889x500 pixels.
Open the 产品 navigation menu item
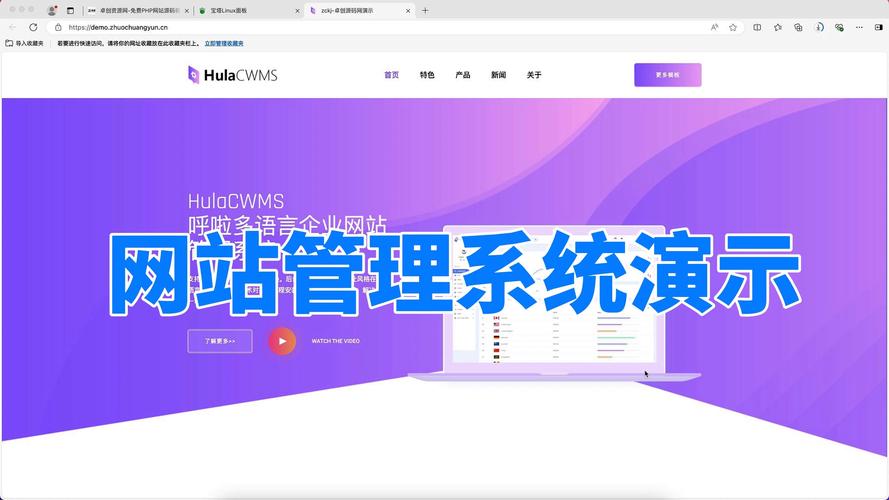462,75
